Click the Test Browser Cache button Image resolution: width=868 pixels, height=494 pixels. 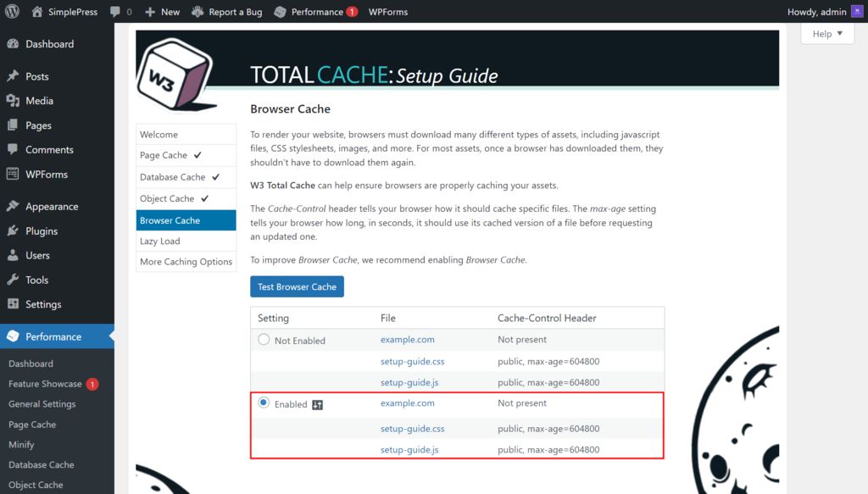tap(297, 286)
